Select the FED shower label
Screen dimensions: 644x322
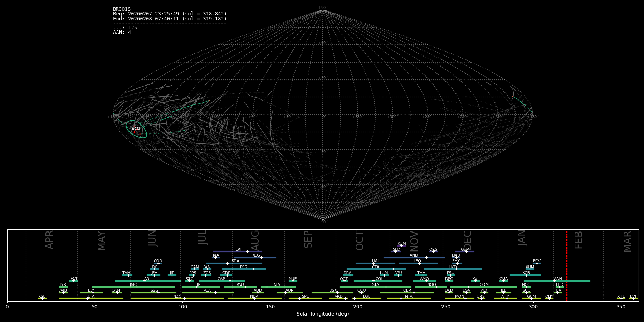click(x=560, y=285)
